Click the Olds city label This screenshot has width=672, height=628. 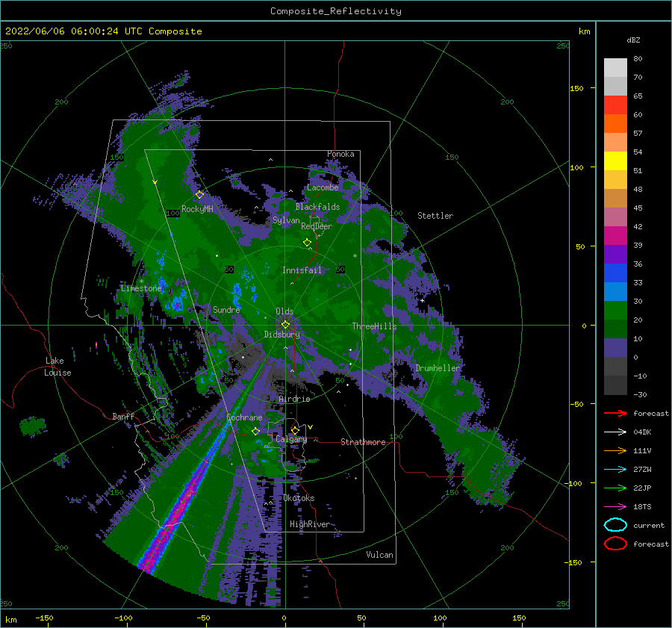pyautogui.click(x=284, y=311)
